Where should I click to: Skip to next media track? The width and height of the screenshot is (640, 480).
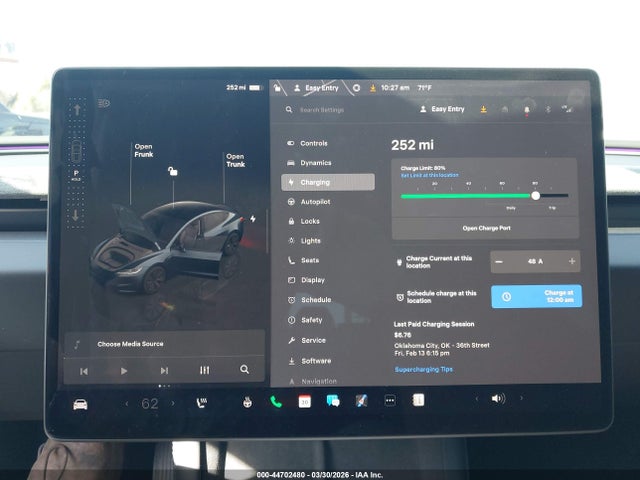(164, 371)
